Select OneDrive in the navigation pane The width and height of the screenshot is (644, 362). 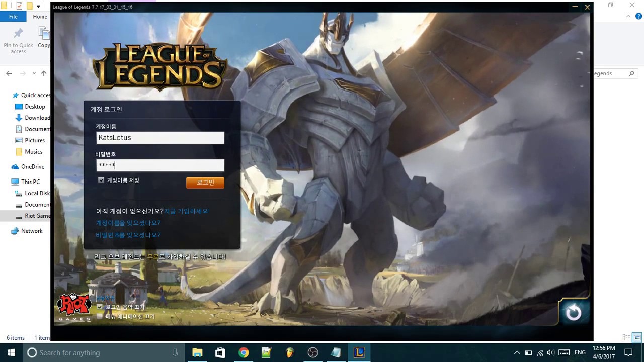point(28,167)
